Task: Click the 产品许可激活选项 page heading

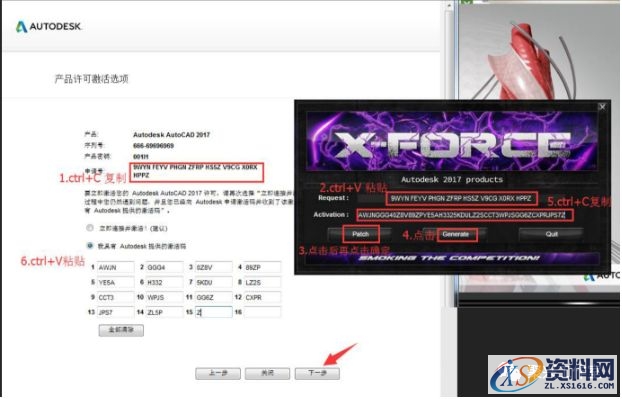Action: tap(91, 79)
